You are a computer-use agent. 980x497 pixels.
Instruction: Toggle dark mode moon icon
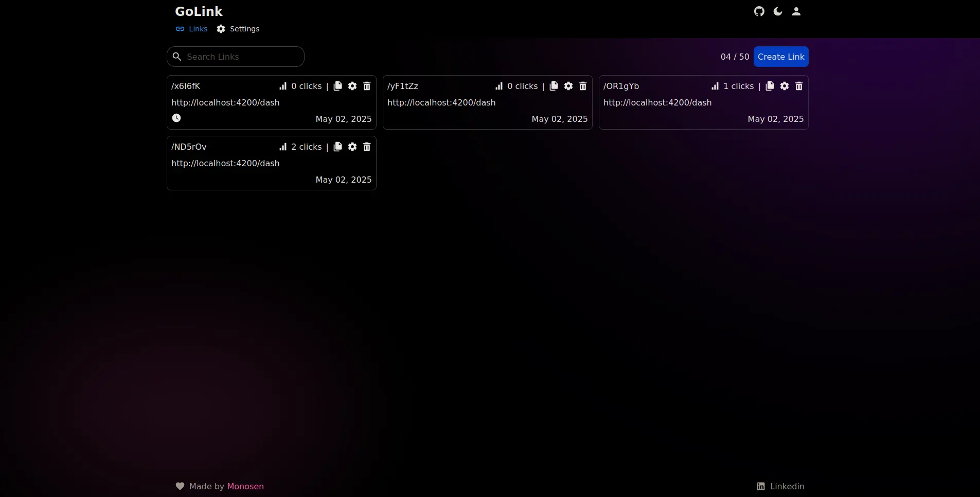click(x=777, y=11)
